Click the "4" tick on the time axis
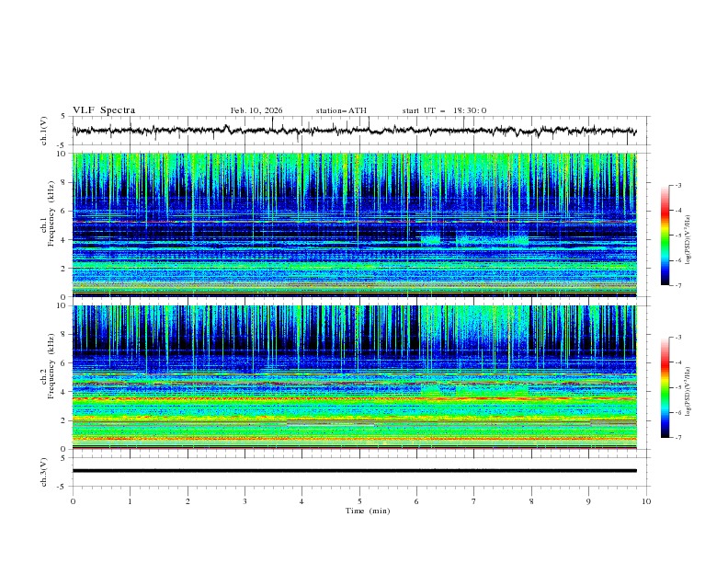 [x=301, y=501]
